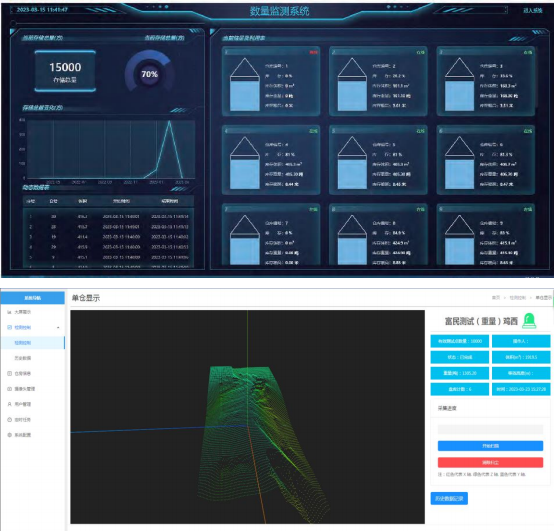Click the silo icon of bin 1
The height and width of the screenshot is (531, 554).
click(245, 84)
